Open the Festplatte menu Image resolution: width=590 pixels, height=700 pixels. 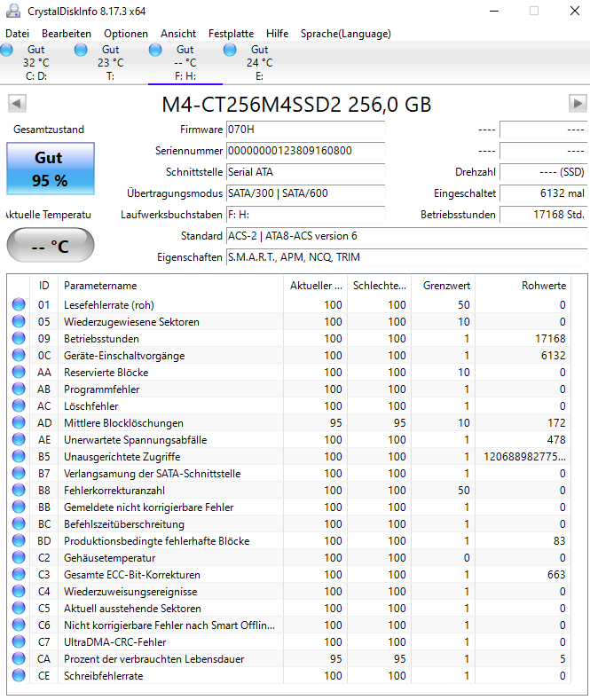(x=232, y=34)
